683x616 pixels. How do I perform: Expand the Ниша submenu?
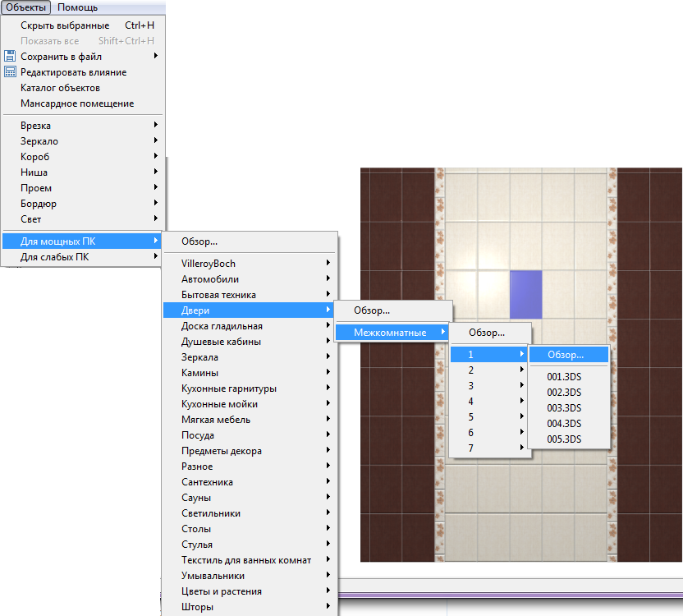[x=82, y=172]
